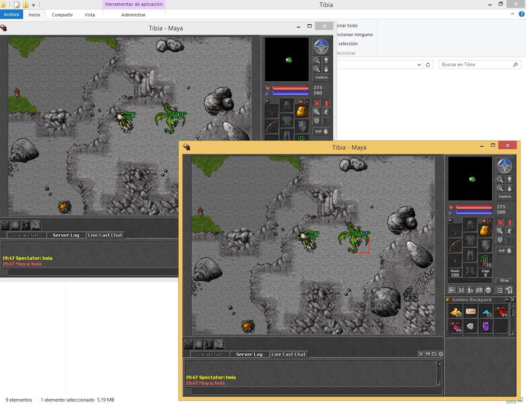
Task: Enable chase opponent mode in front Tibia window
Action: tap(509, 231)
